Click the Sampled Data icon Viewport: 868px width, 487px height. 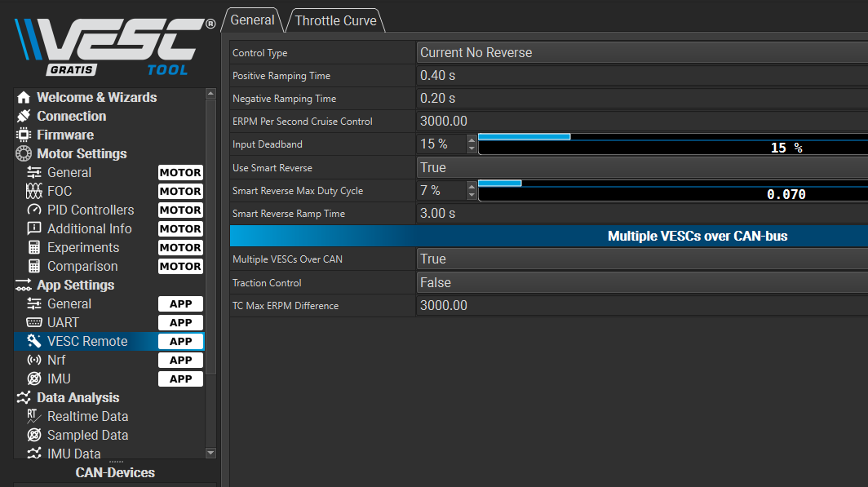(x=33, y=435)
